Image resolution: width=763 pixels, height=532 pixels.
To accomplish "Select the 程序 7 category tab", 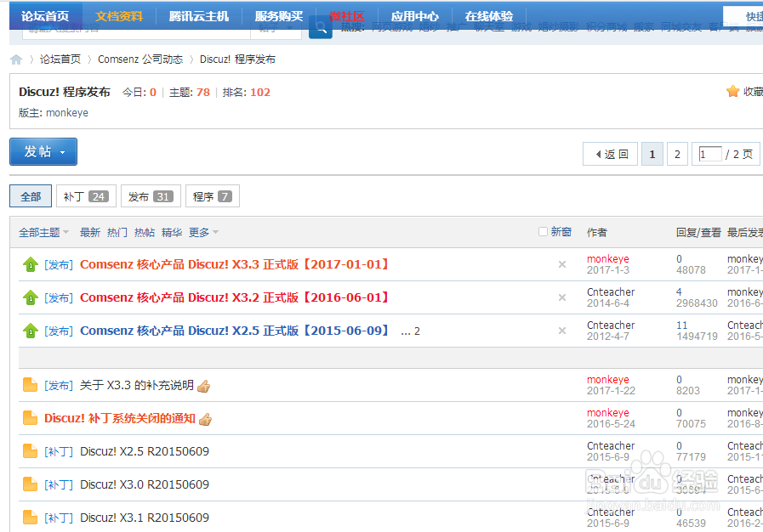I will point(212,196).
